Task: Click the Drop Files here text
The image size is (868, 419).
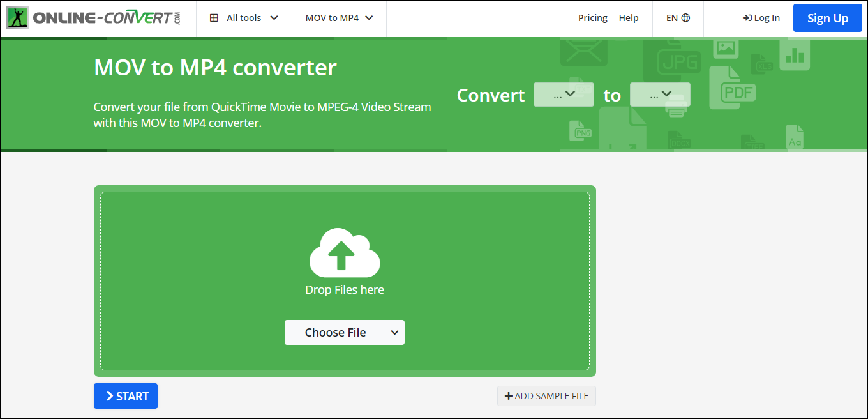Action: pos(345,290)
